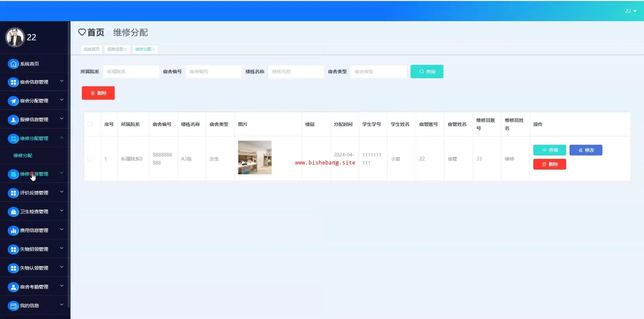Close the 报修信息 tab
Viewport: 644px width, 319px height.
tap(126, 49)
